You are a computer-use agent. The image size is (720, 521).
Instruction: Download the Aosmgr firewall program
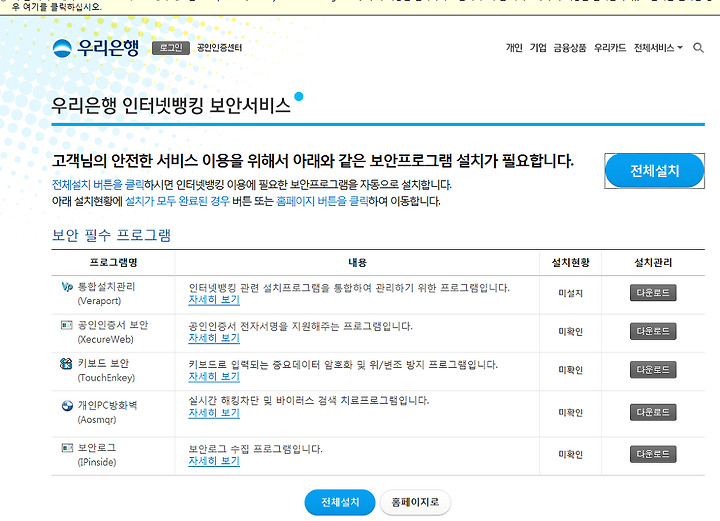click(x=653, y=412)
